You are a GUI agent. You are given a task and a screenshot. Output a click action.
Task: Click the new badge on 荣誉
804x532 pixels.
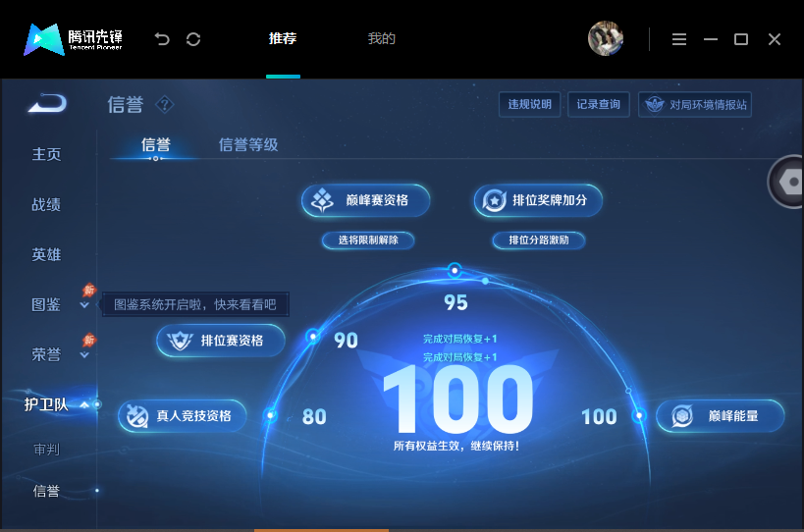coord(89,340)
